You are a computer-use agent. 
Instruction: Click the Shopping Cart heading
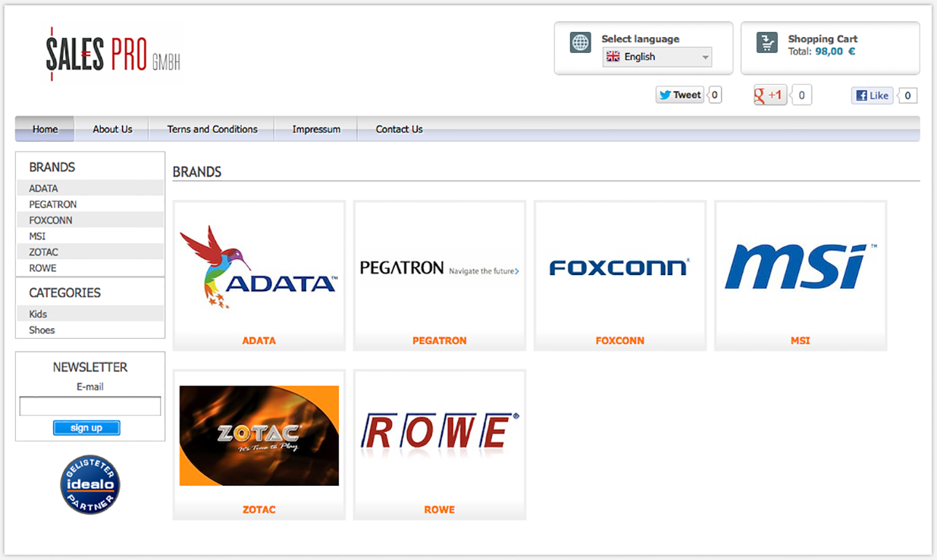coord(823,39)
